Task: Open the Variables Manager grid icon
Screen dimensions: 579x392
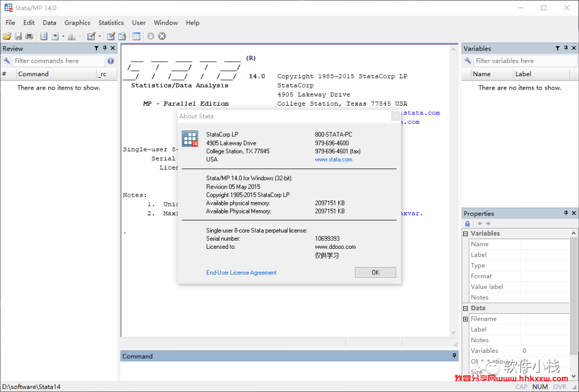Action: point(136,36)
